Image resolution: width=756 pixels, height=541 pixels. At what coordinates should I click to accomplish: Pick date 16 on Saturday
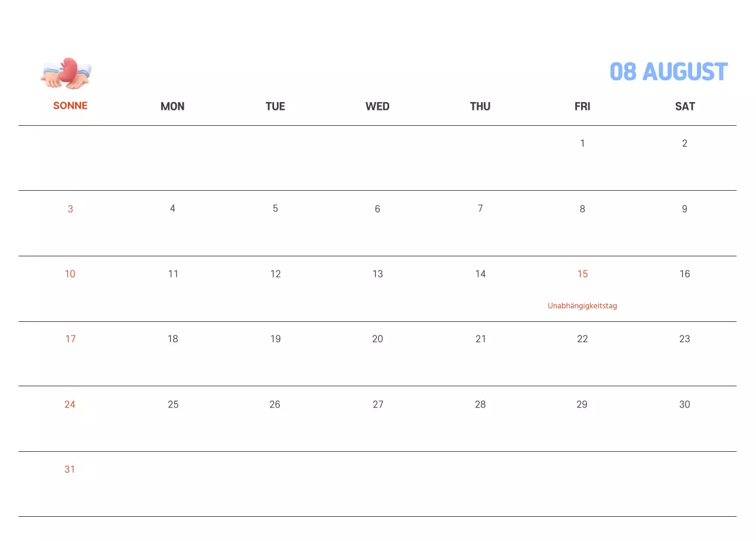pyautogui.click(x=685, y=274)
